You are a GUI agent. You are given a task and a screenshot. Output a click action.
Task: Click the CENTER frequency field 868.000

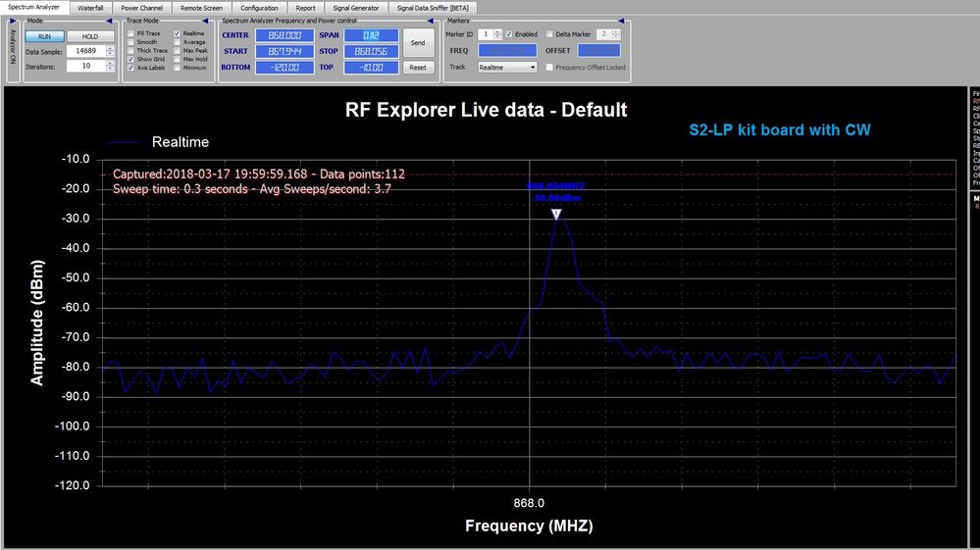click(x=284, y=35)
